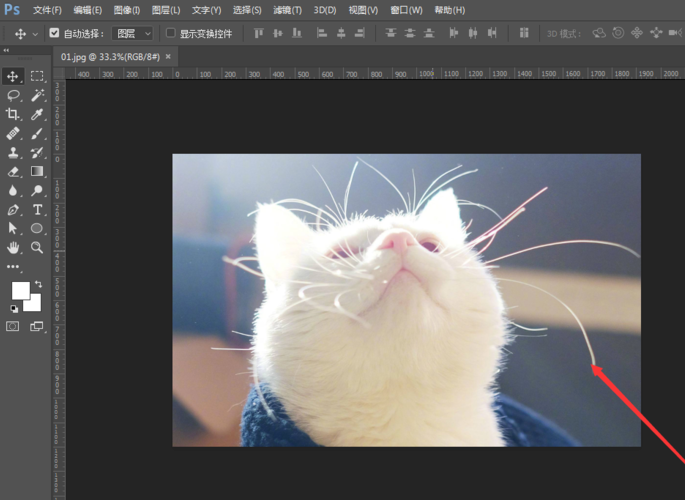Distribute right edges of layers
The width and height of the screenshot is (685, 500).
pos(492,33)
